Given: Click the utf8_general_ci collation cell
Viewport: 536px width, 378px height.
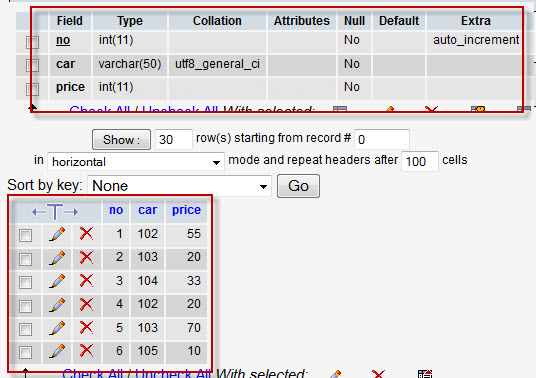Looking at the screenshot, I should [x=217, y=64].
